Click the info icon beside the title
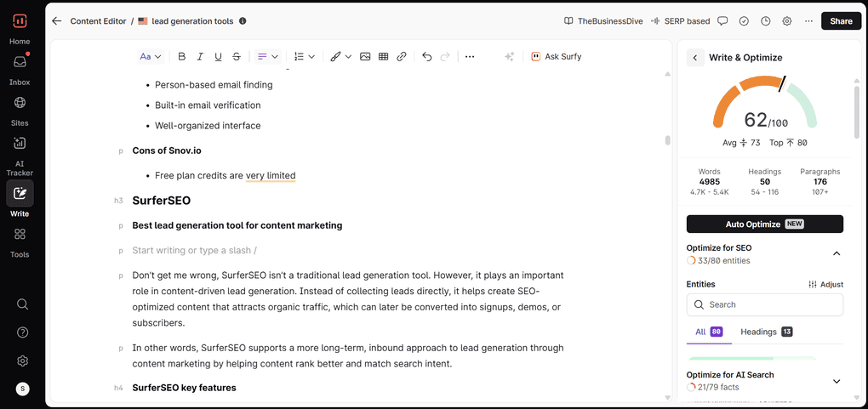Viewport: 868px width, 409px height. (243, 21)
